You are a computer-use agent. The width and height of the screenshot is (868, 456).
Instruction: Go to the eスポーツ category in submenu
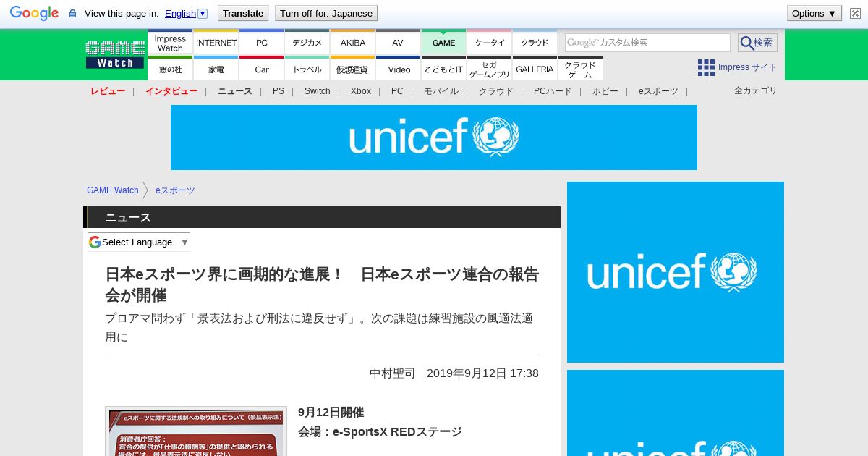[x=658, y=91]
